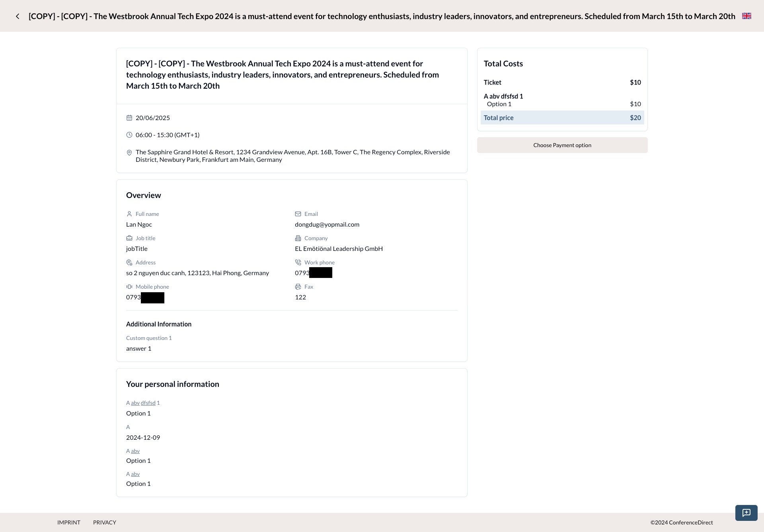This screenshot has height=532, width=764.
Task: Click the location pin icon near the venue address
Action: coord(129,152)
